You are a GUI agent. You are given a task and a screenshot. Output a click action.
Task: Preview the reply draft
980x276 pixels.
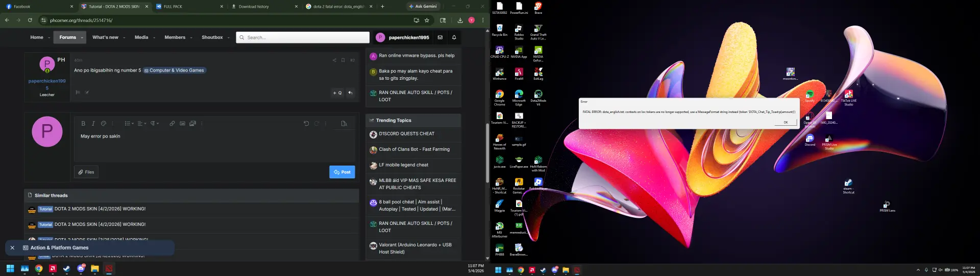(x=344, y=123)
